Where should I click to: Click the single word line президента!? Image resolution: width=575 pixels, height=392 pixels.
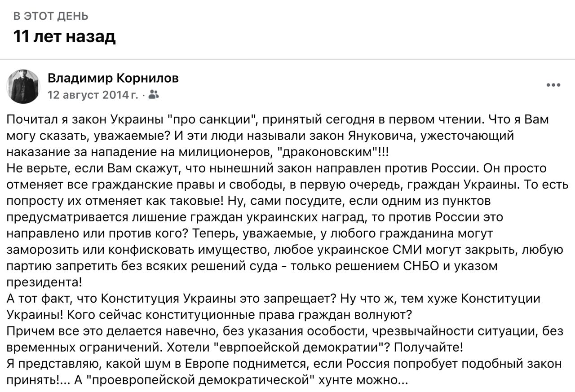[x=44, y=282]
